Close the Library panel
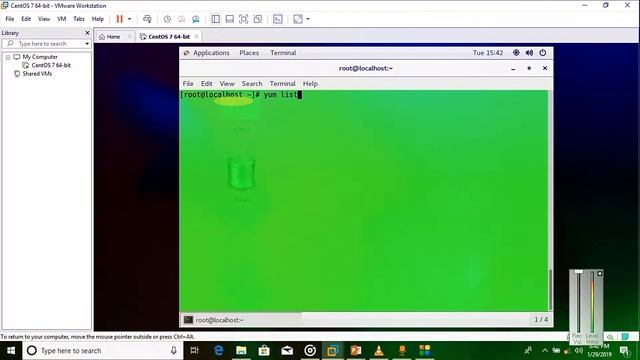Image resolution: width=640 pixels, height=360 pixels. tap(87, 33)
